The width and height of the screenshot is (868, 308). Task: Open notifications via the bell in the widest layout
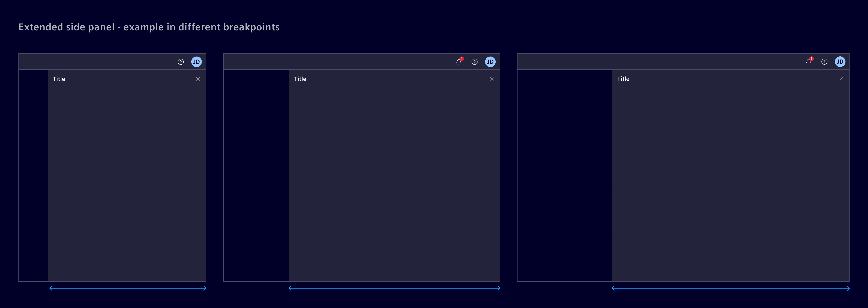point(808,62)
